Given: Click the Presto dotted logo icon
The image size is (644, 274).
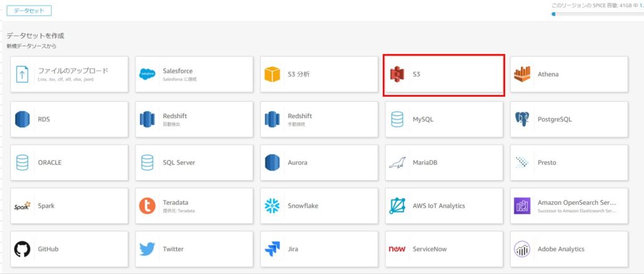Looking at the screenshot, I should (522, 162).
